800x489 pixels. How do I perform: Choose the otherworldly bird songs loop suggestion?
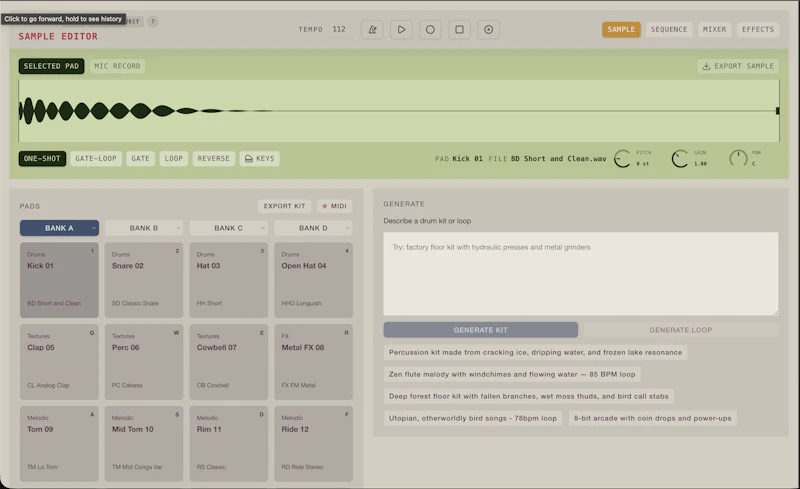coord(473,418)
